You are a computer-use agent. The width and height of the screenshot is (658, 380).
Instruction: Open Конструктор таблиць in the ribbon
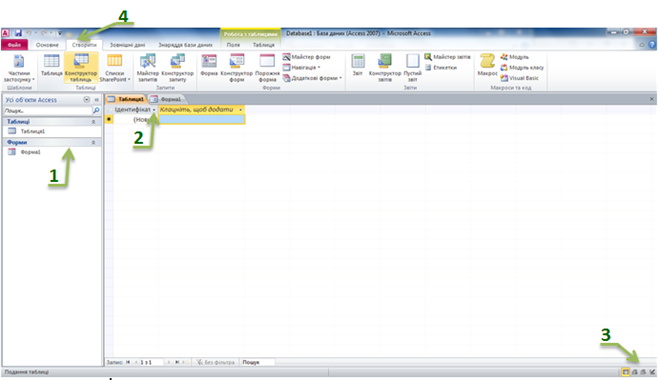pyautogui.click(x=81, y=68)
